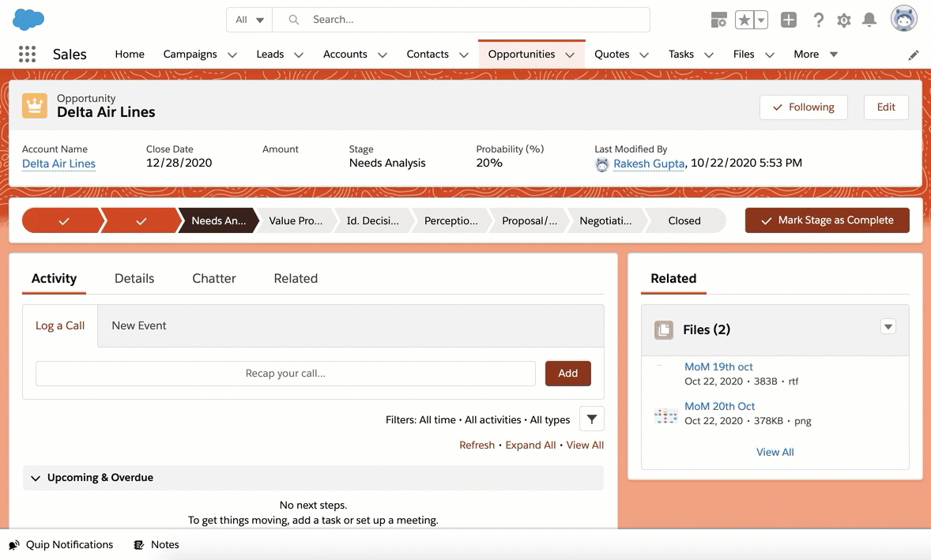Open the MoM 20th Oct thumbnail
The image size is (931, 560).
(x=665, y=414)
